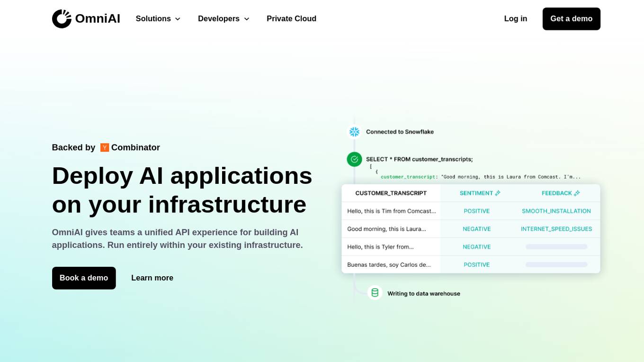Click POSITIVE sentiment in the Carlos row

(476, 265)
